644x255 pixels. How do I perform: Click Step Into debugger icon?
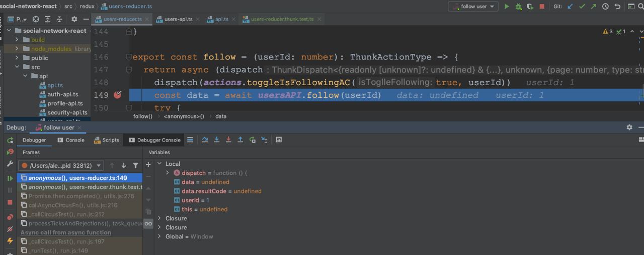(x=217, y=140)
